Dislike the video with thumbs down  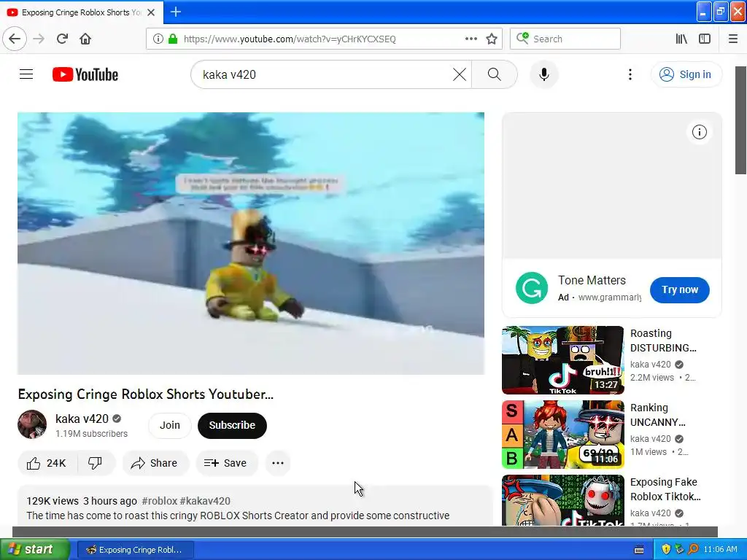click(x=96, y=463)
